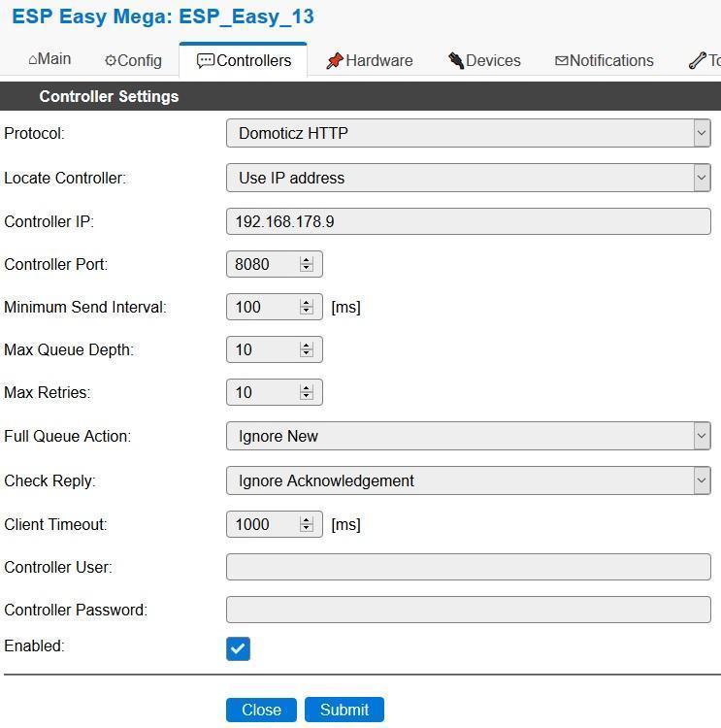Viewport: 721px width, 728px height.
Task: Click the Controller Settings header text
Action: pos(109,96)
